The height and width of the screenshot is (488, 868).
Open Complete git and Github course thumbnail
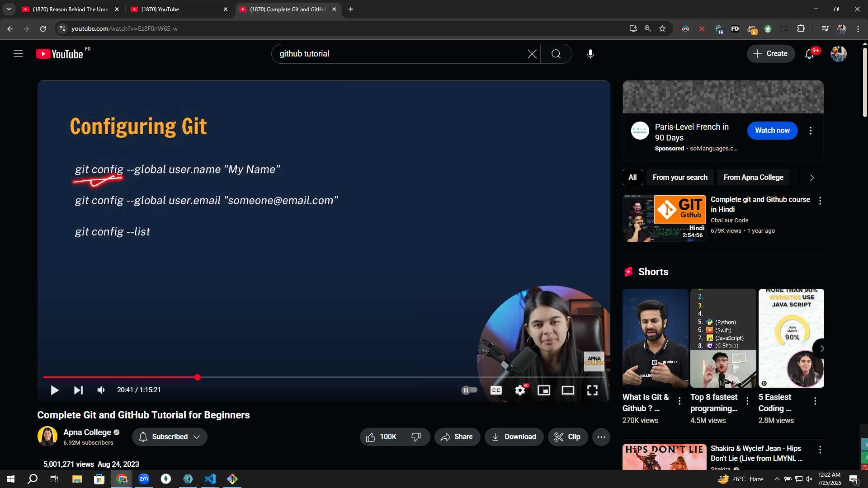click(x=664, y=219)
